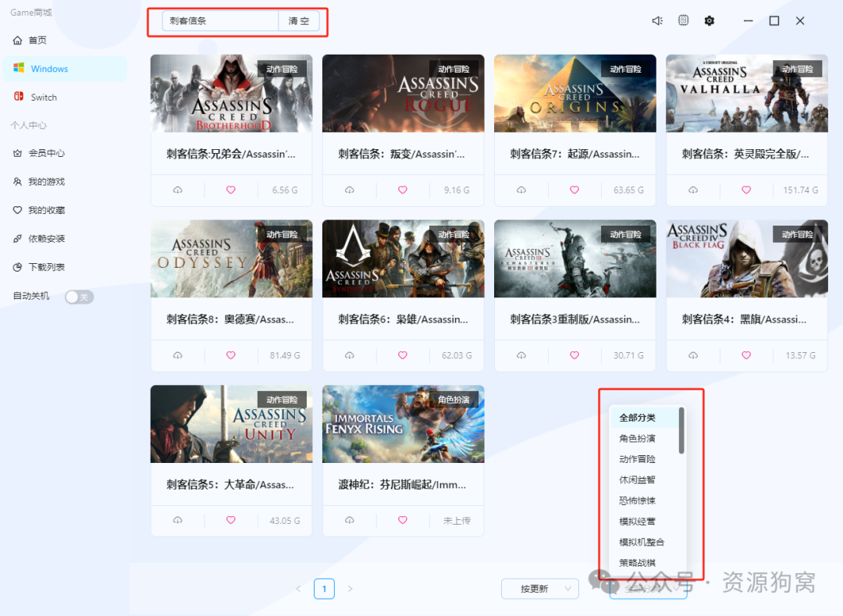The height and width of the screenshot is (616, 843).
Task: Click cloud icon for Assassin's Creed III Remastered
Action: point(521,355)
